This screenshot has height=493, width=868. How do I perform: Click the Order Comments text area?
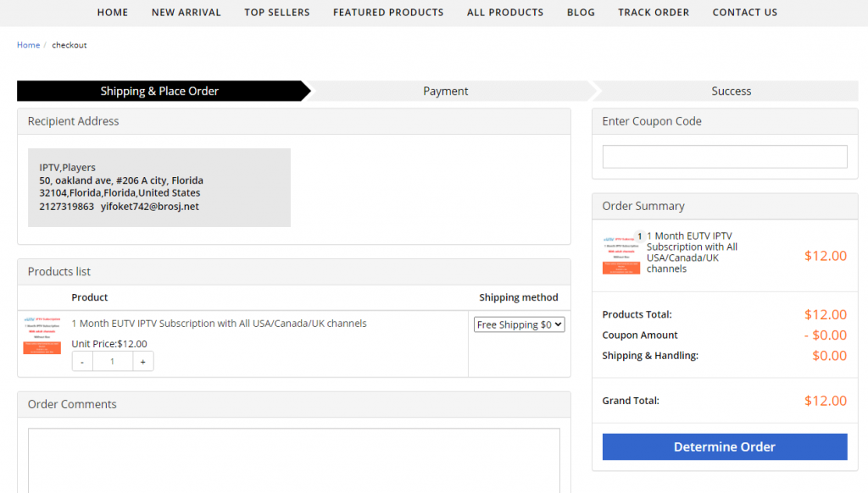[x=294, y=460]
